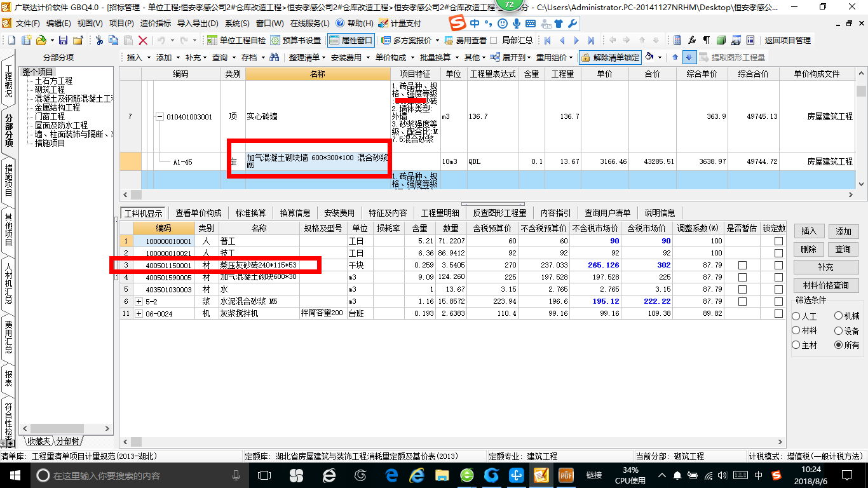868x488 pixels.
Task: Open 文件(F) menu
Action: pos(27,24)
